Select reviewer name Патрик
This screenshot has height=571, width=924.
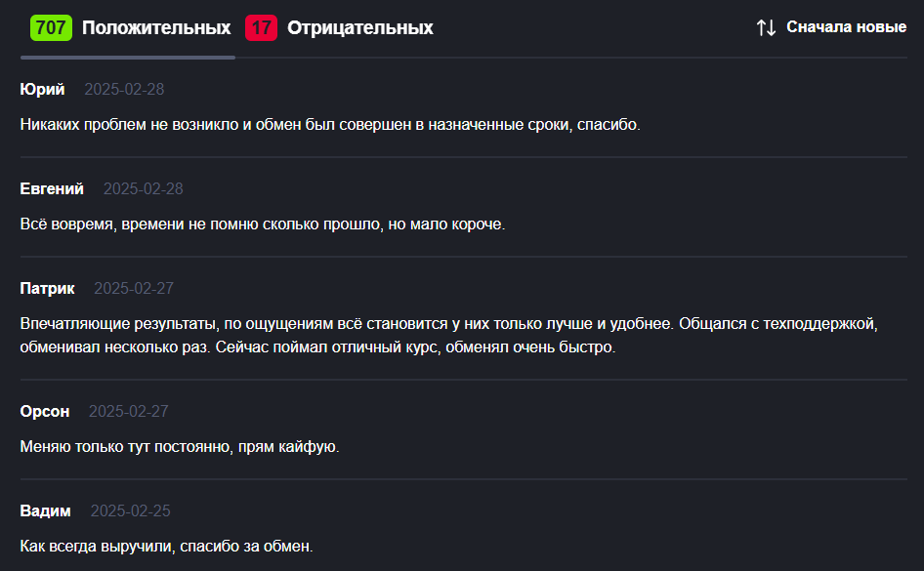pos(47,289)
